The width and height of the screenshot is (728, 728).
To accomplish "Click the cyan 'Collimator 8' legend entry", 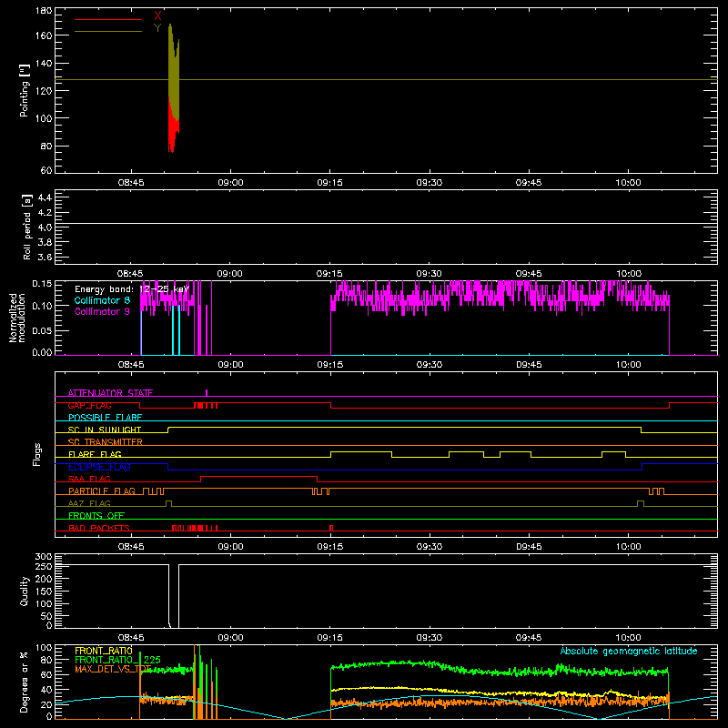I will (102, 300).
